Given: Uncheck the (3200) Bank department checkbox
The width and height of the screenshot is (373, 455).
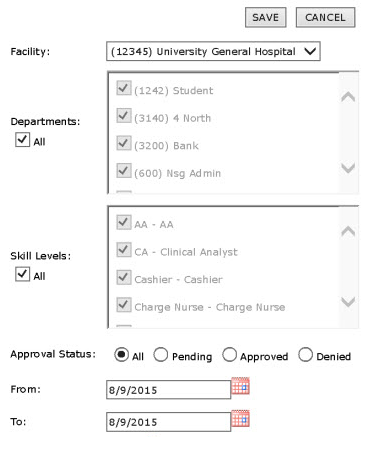Looking at the screenshot, I should click(x=124, y=144).
